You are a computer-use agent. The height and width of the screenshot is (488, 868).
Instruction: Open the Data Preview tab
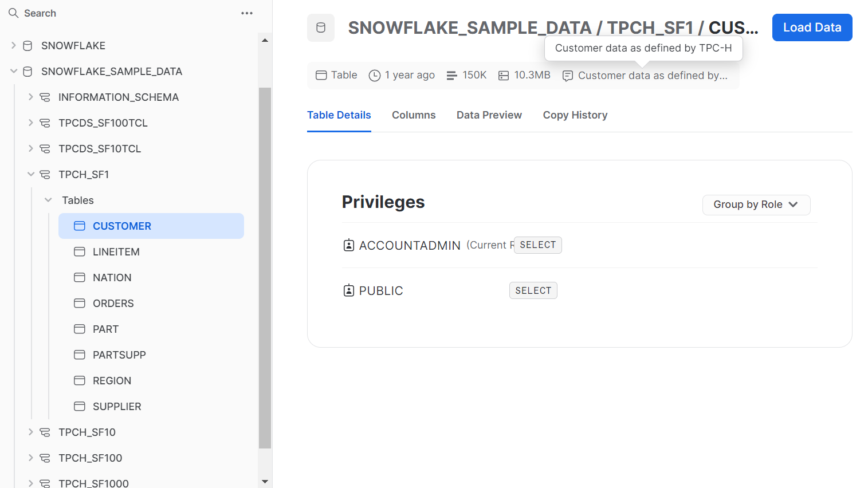point(489,115)
